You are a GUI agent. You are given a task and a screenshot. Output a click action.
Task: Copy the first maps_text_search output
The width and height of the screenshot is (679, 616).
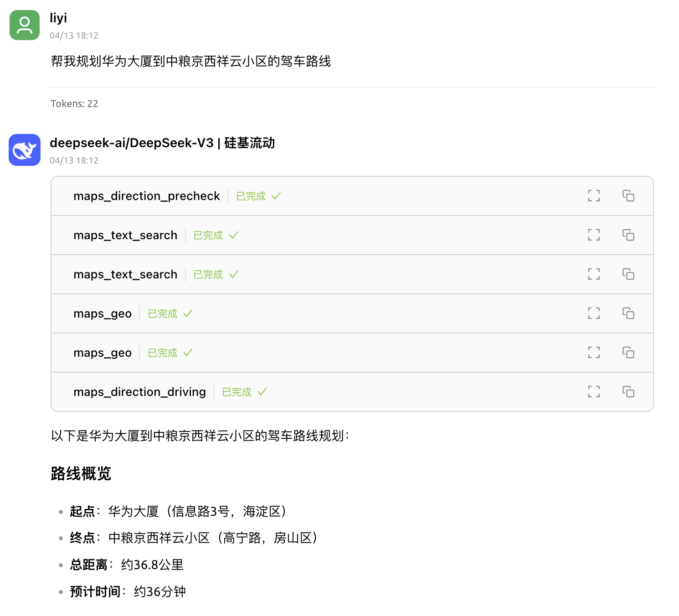point(629,235)
